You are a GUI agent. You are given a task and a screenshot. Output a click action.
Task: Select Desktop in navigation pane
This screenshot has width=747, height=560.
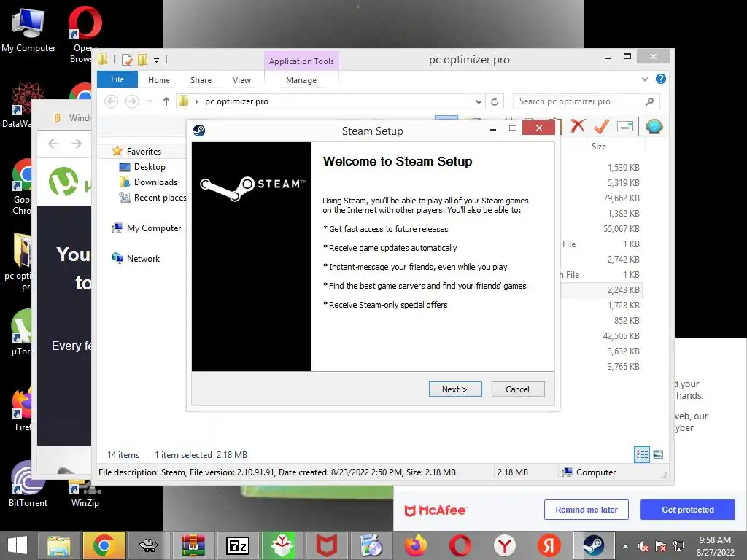tap(149, 167)
